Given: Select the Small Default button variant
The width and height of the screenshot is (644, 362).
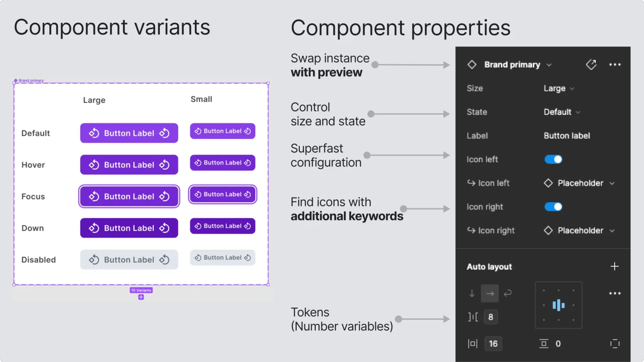Looking at the screenshot, I should coord(223,131).
